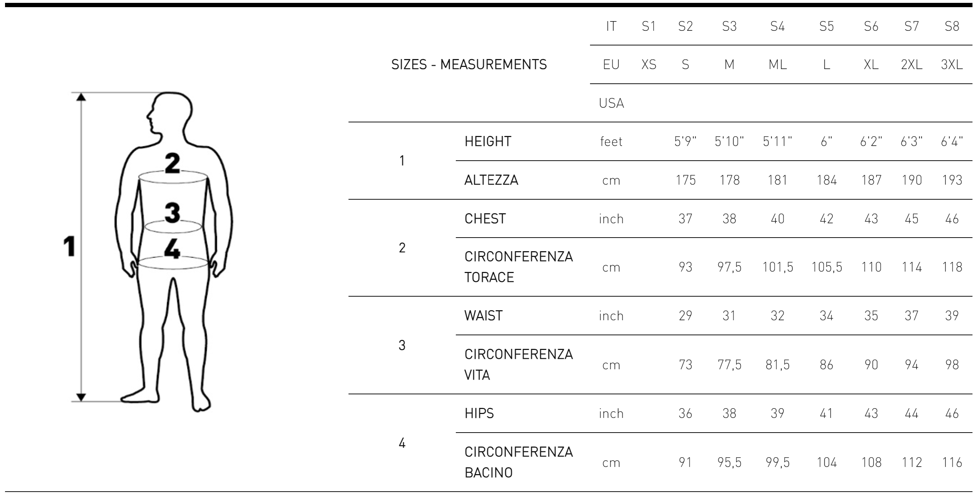980x497 pixels.
Task: Click the hips ellipse on the silhouette
Action: pyautogui.click(x=173, y=263)
